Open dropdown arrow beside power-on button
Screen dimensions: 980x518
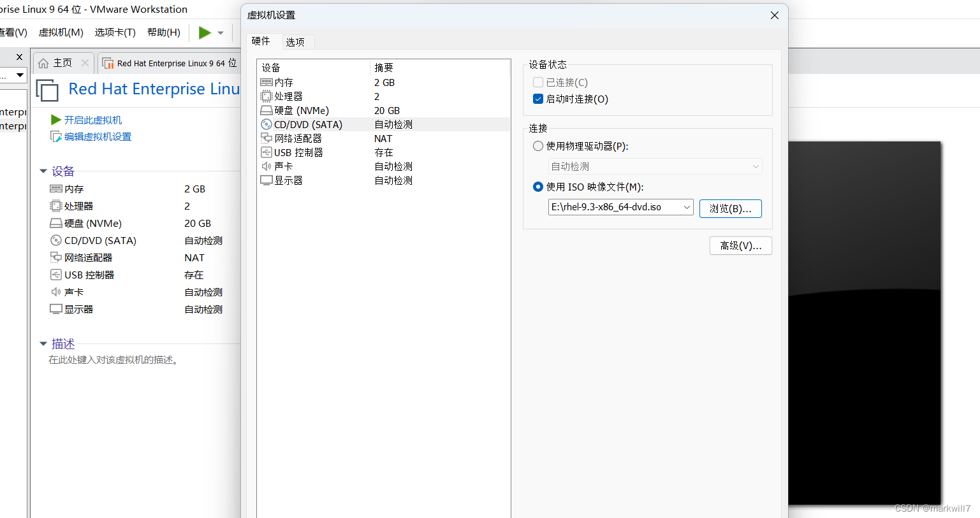221,32
